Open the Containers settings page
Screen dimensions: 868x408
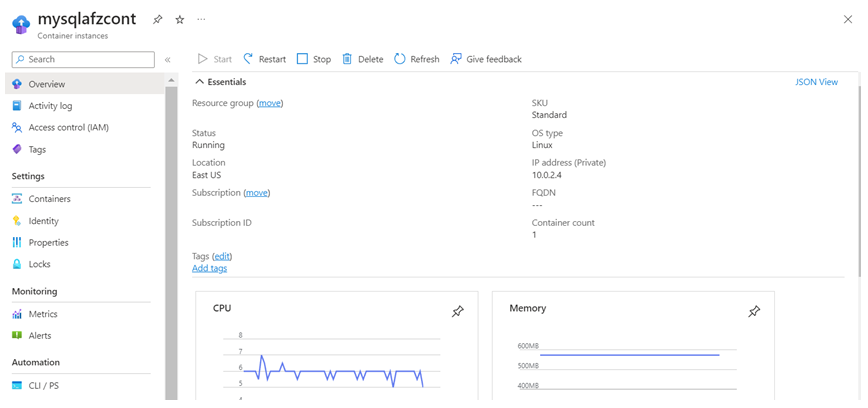coord(49,199)
